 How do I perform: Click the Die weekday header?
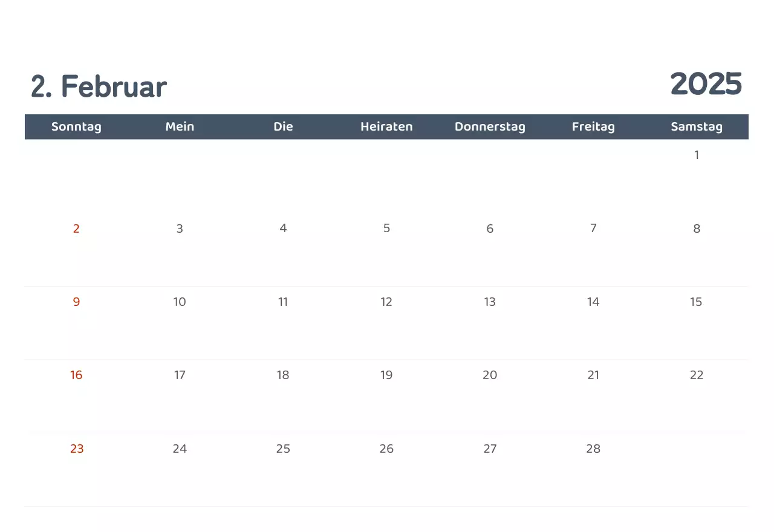(x=283, y=127)
